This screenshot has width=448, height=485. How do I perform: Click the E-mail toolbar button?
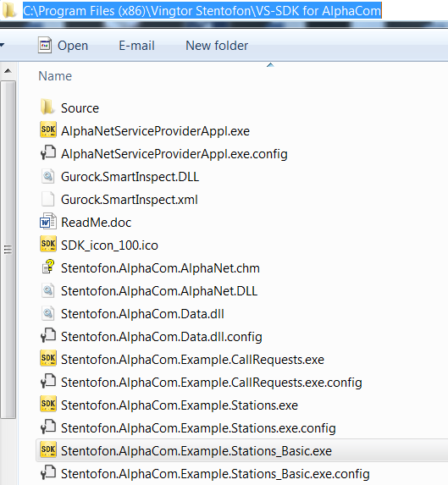pyautogui.click(x=136, y=46)
